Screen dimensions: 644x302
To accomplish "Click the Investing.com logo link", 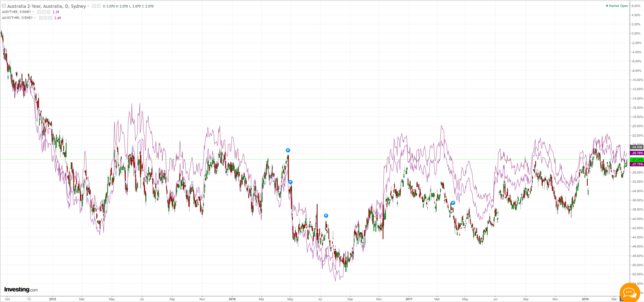I will [x=21, y=289].
